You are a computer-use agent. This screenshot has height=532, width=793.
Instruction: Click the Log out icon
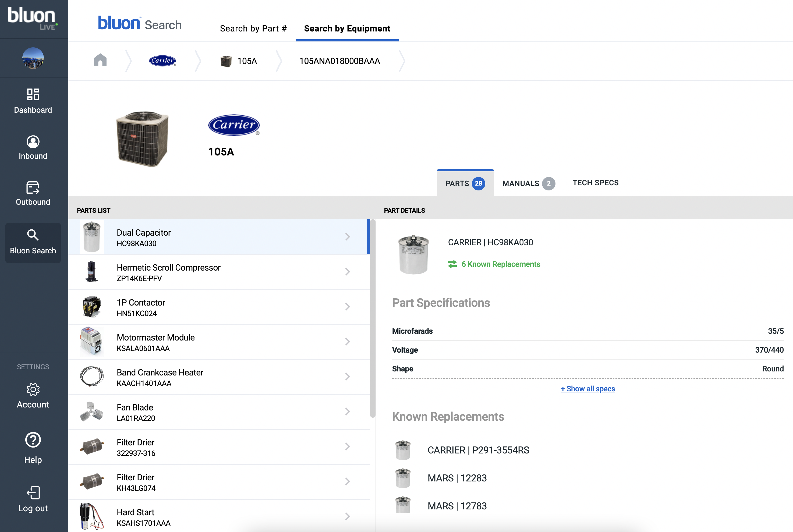(x=33, y=493)
